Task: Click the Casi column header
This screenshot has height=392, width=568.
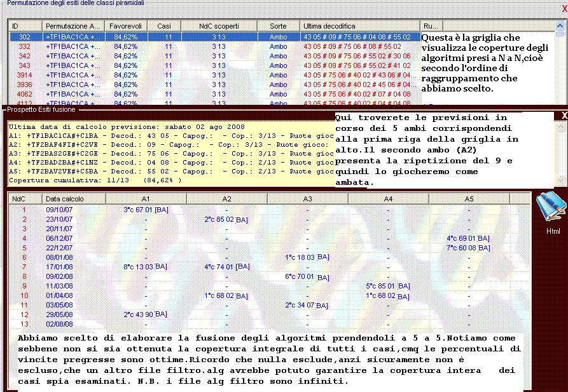Action: coord(164,26)
